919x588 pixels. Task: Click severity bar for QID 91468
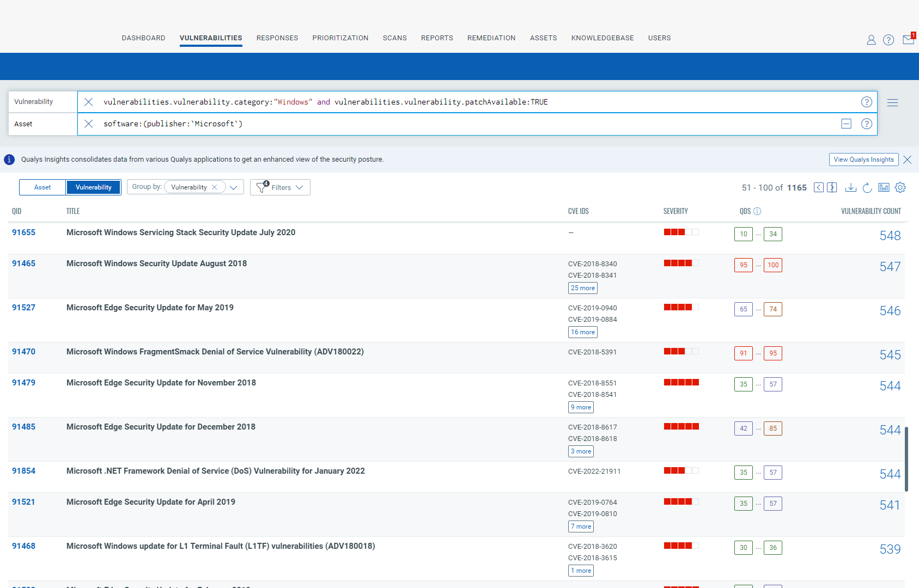pyautogui.click(x=681, y=546)
